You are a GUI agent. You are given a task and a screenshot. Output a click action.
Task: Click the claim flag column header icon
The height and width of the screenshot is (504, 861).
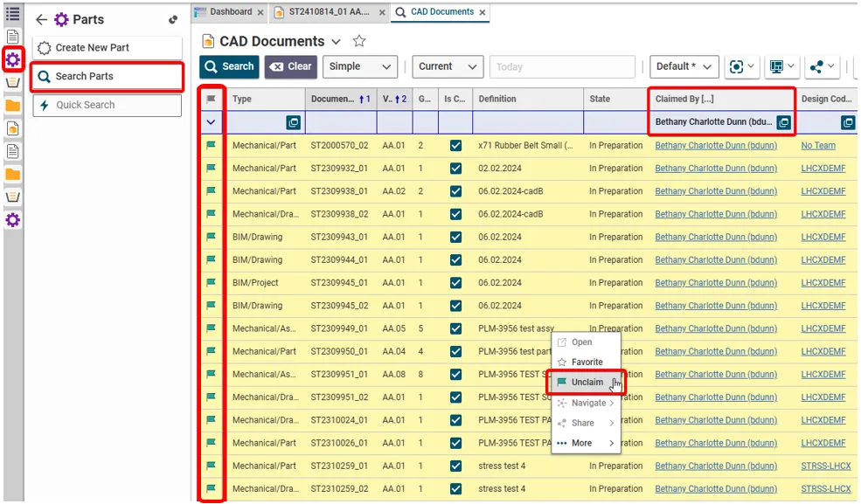click(211, 99)
